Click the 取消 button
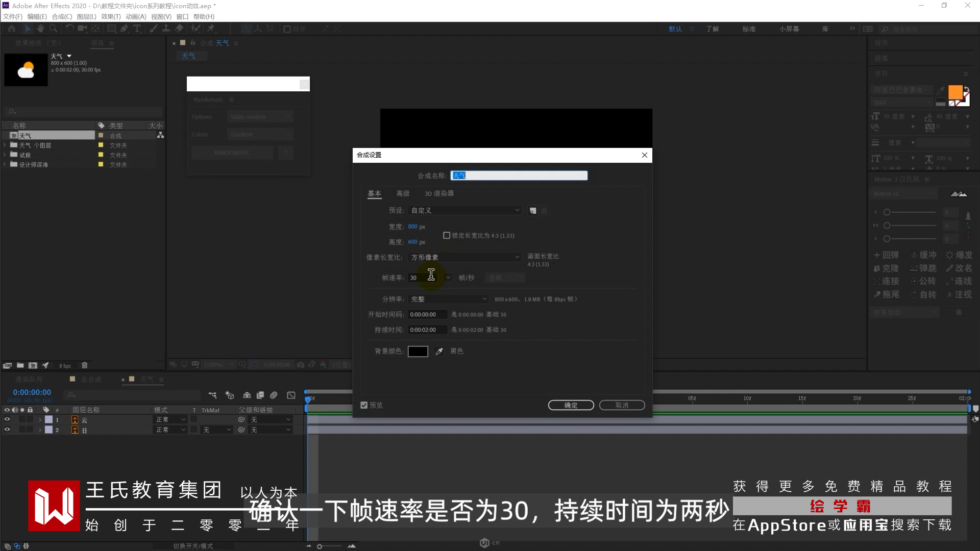Viewport: 980px width, 551px height. [x=622, y=405]
